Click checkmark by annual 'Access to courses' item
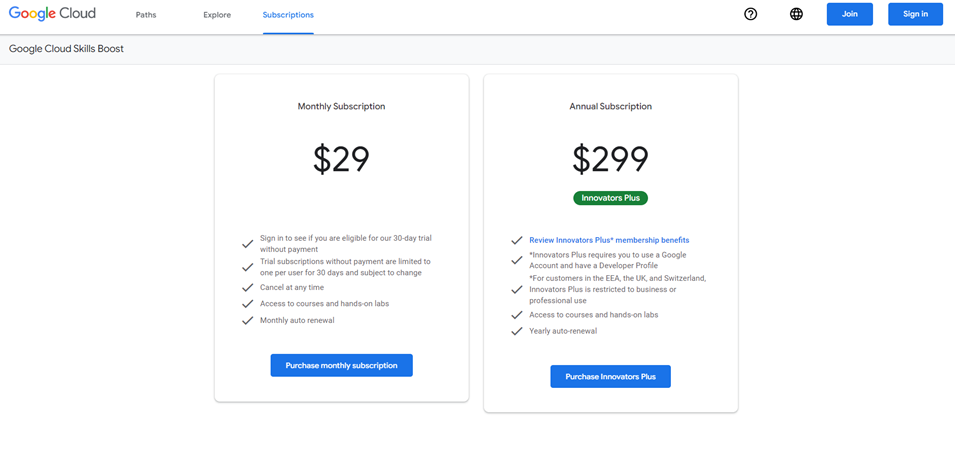This screenshot has height=459, width=955. pyautogui.click(x=516, y=315)
